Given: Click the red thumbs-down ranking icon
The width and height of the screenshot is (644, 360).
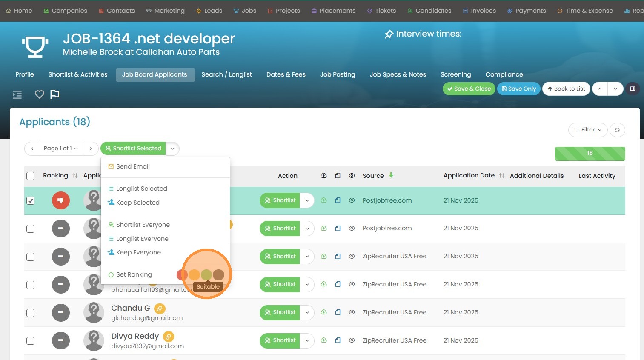Looking at the screenshot, I should click(x=61, y=200).
